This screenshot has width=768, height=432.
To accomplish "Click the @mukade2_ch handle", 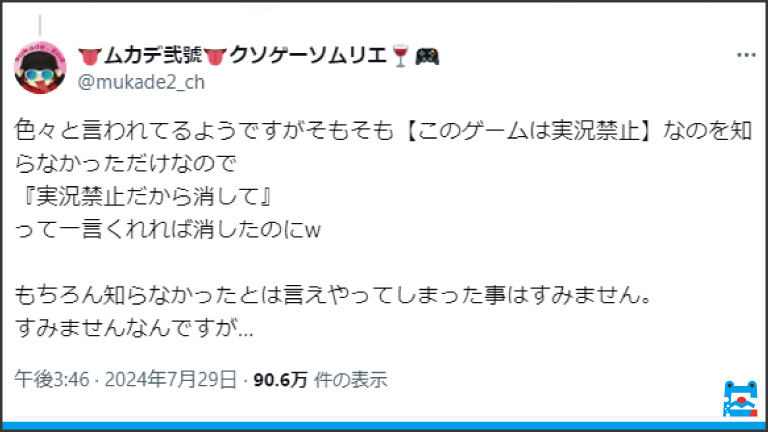I will point(141,82).
